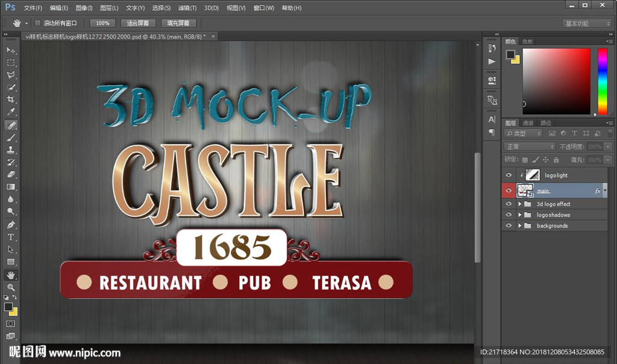The height and width of the screenshot is (364, 617).
Task: Open the Actions panel play icon
Action: [x=492, y=61]
